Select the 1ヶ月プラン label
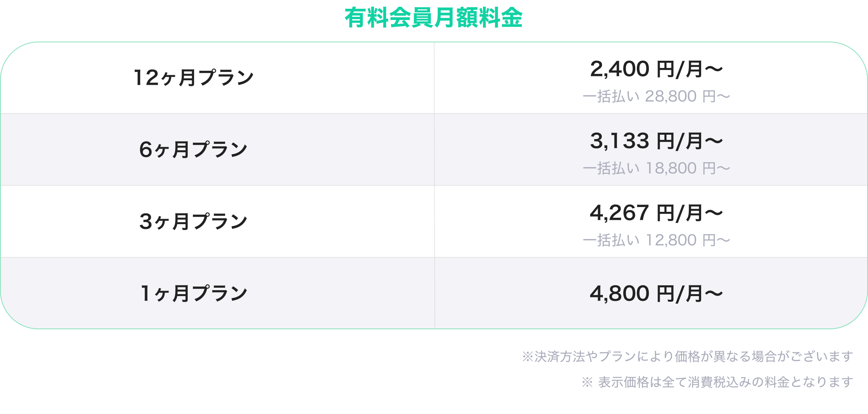The image size is (868, 414). click(x=194, y=293)
